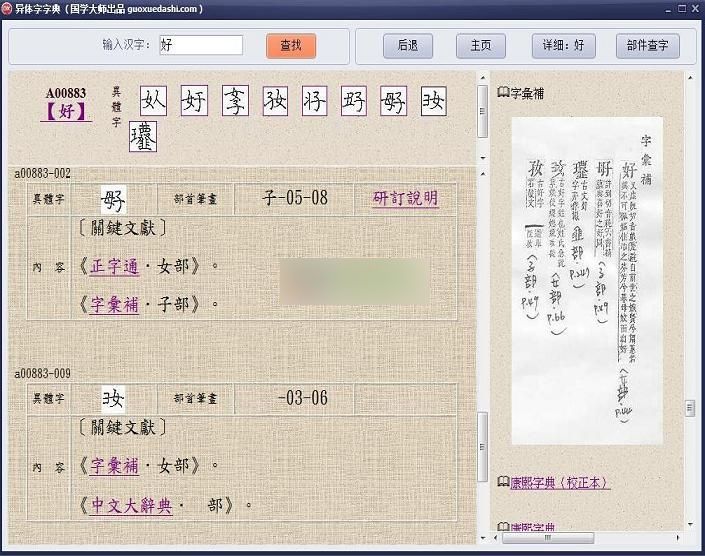Focus the 输入汉字 text input field

point(200,46)
